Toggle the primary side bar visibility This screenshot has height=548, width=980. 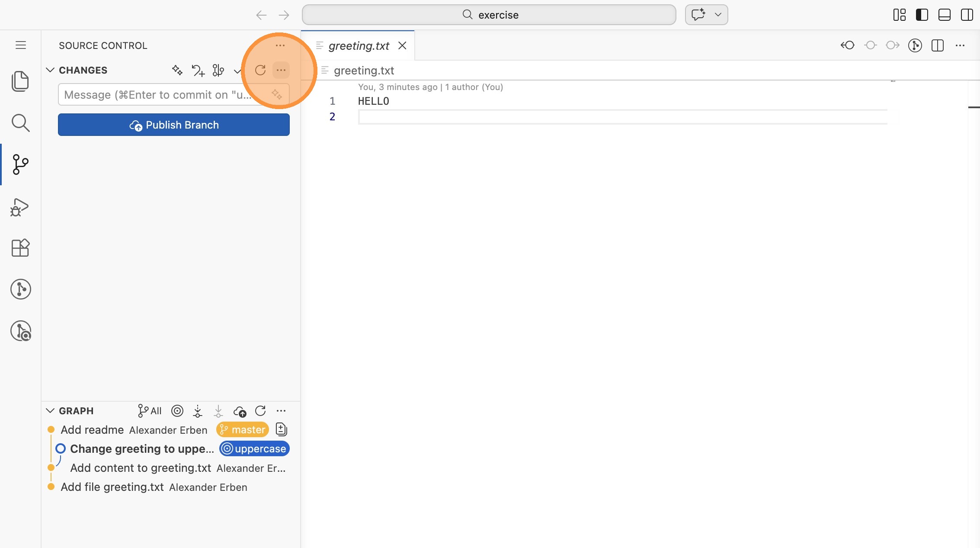click(x=922, y=15)
